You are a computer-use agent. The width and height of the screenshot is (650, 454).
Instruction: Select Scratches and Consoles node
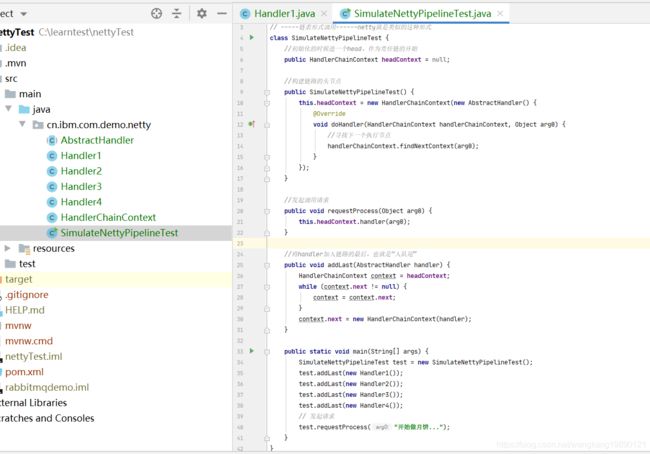point(47,418)
